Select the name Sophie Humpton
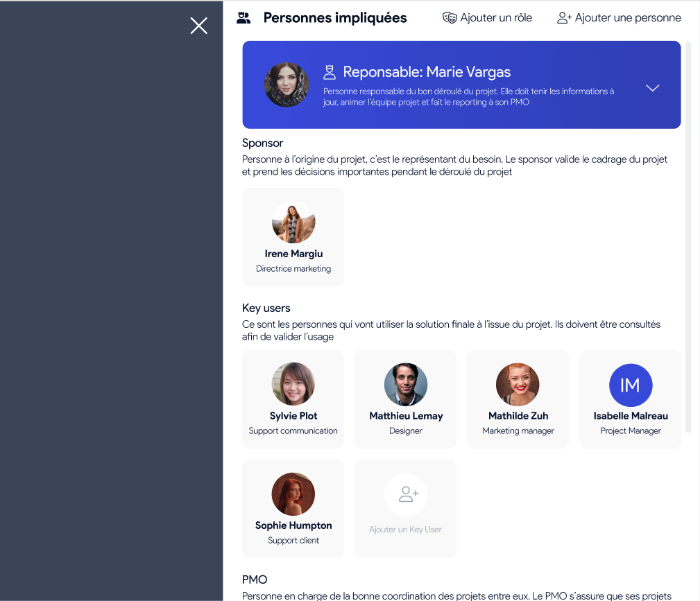 293,525
